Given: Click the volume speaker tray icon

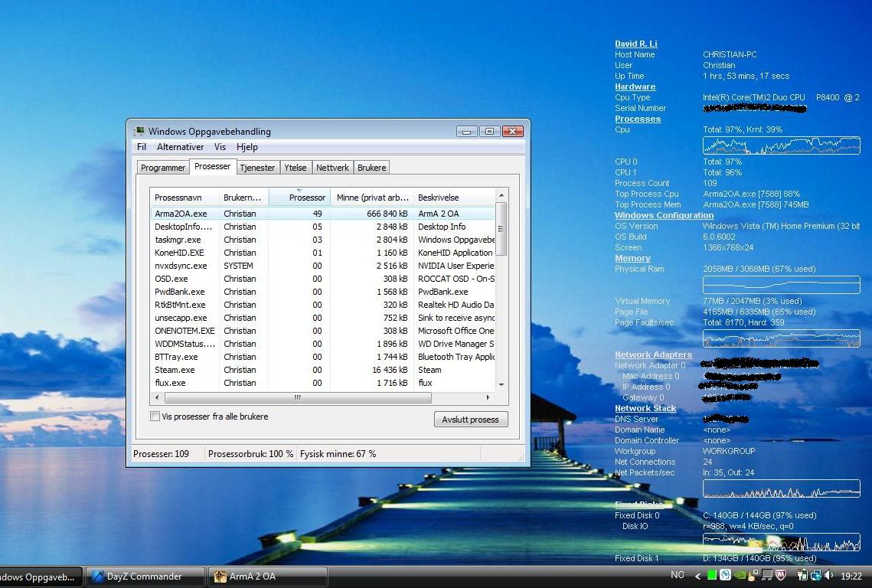Looking at the screenshot, I should pyautogui.click(x=829, y=575).
